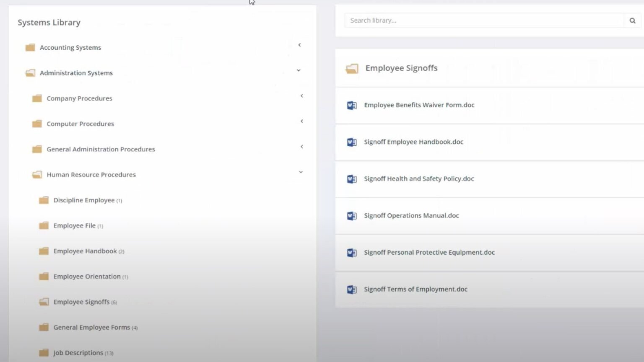Click the Accounting Systems folder icon
The image size is (644, 362).
click(30, 47)
